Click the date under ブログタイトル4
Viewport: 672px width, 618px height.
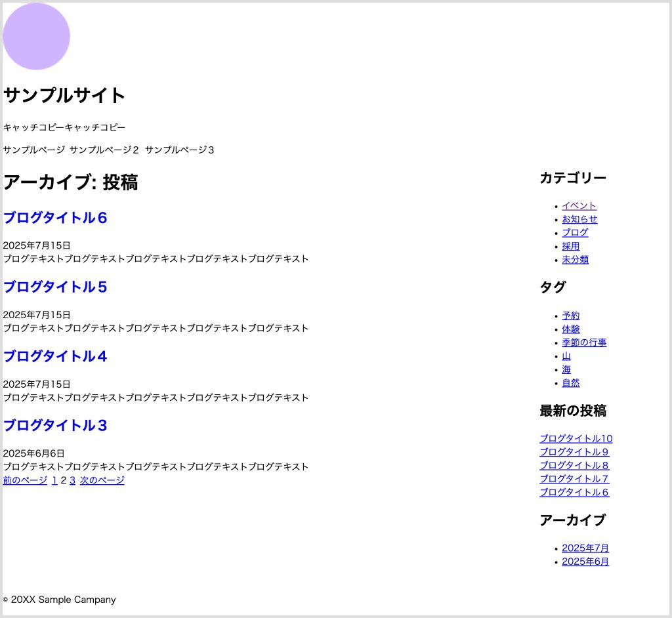[37, 384]
